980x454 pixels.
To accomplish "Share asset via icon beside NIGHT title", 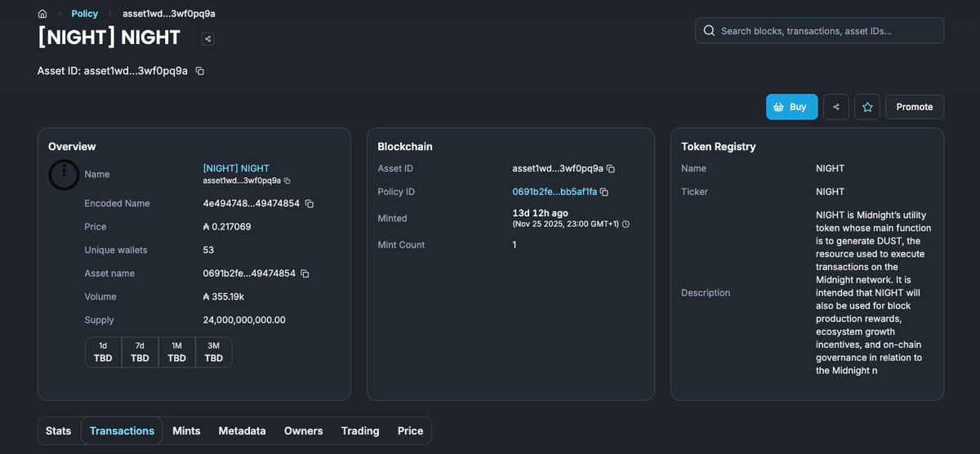I will click(x=208, y=38).
